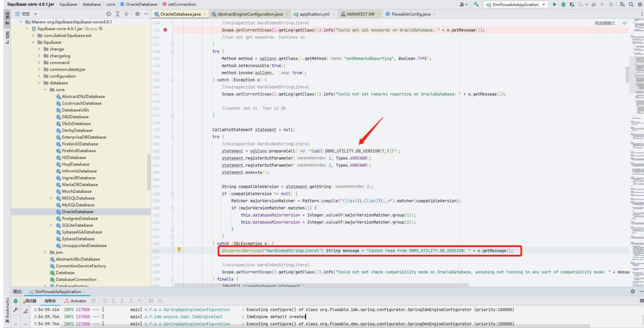Open the DmFlowableApplication run configuration dropdown
This screenshot has height=328, width=644.
coord(544,4)
